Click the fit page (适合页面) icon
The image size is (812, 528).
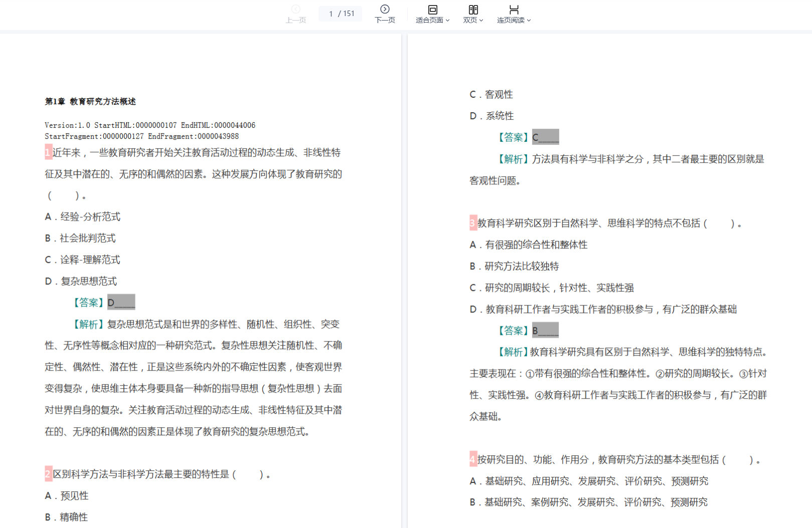(x=432, y=10)
